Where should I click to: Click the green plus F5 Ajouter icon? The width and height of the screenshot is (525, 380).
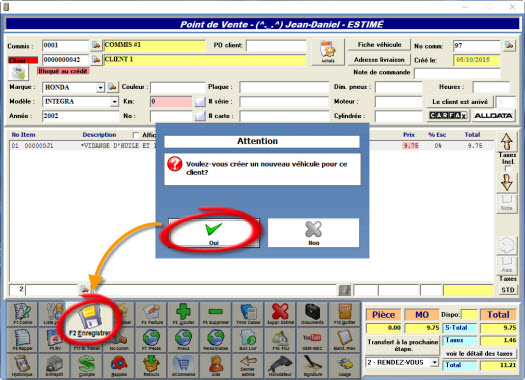(x=183, y=314)
